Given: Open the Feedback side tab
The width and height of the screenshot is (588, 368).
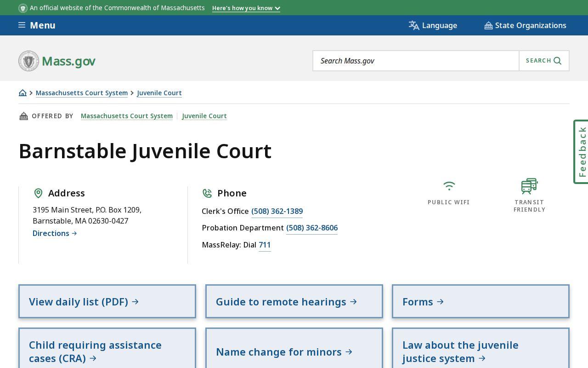Looking at the screenshot, I should pos(581,152).
